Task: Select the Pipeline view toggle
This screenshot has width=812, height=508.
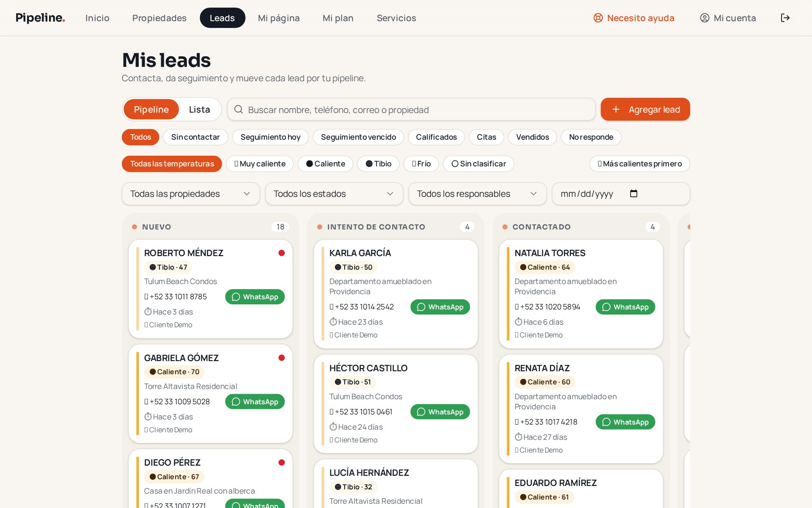Action: (151, 109)
